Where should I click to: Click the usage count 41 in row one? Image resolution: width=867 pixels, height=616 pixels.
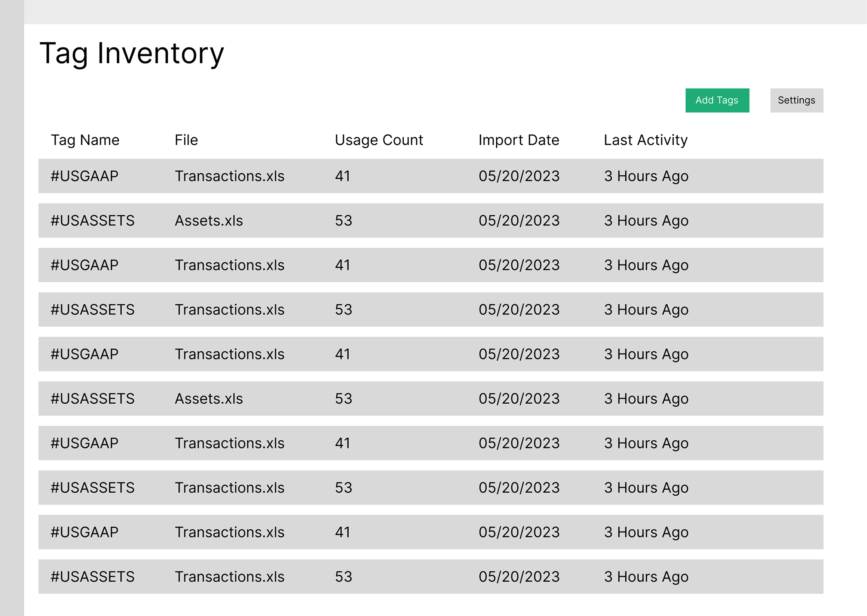tap(342, 176)
